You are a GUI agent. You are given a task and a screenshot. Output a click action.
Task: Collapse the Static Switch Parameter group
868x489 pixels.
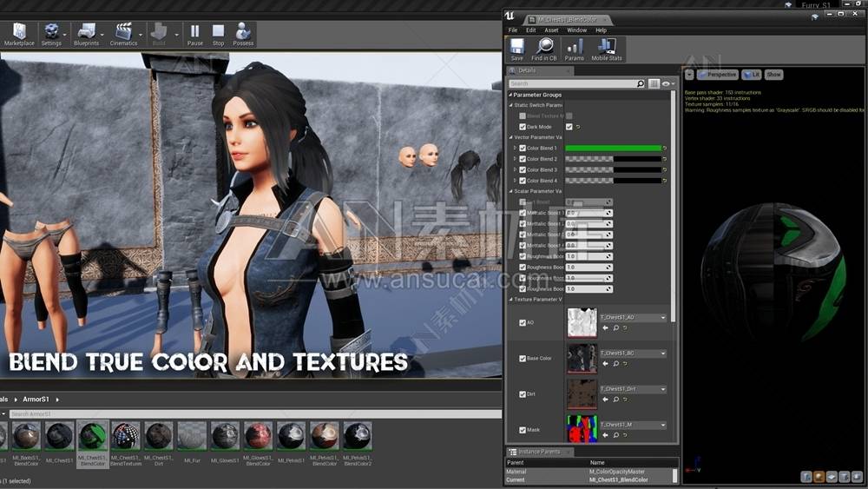pos(511,105)
